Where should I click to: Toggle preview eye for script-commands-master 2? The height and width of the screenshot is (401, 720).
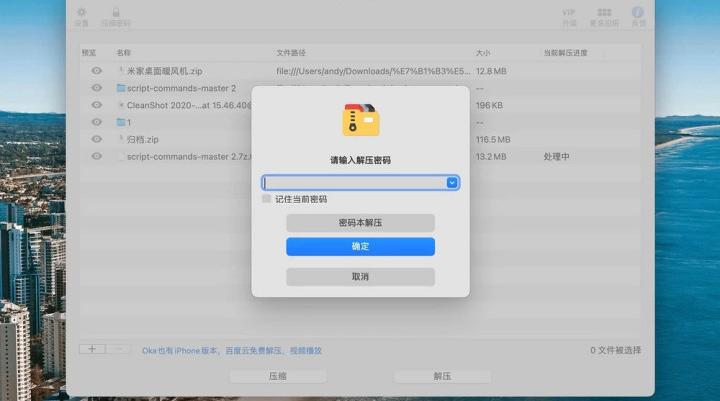(96, 88)
